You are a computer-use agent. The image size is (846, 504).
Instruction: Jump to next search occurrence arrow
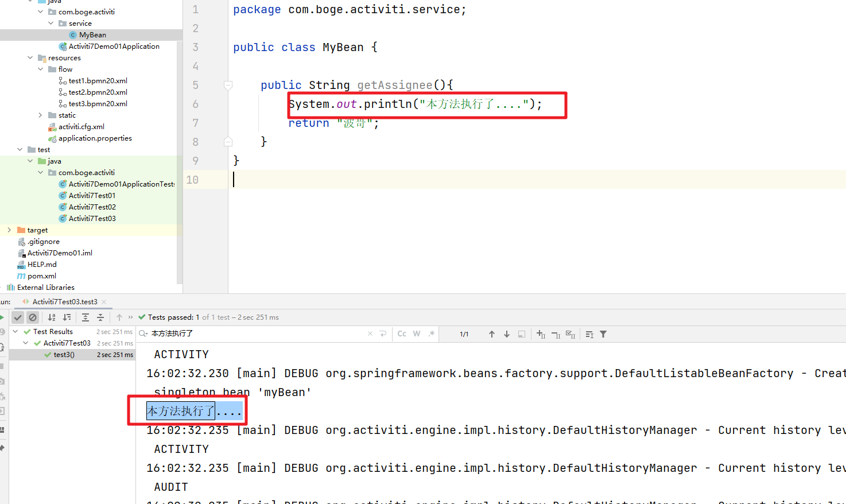pos(507,334)
